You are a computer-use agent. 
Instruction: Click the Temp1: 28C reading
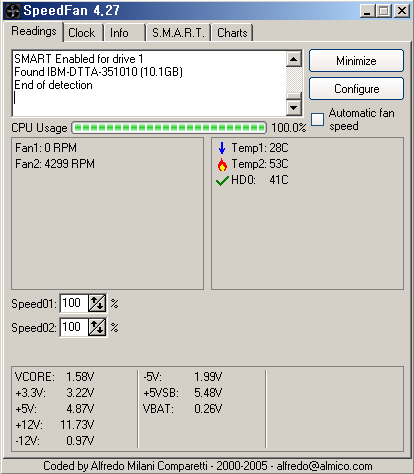[x=260, y=148]
